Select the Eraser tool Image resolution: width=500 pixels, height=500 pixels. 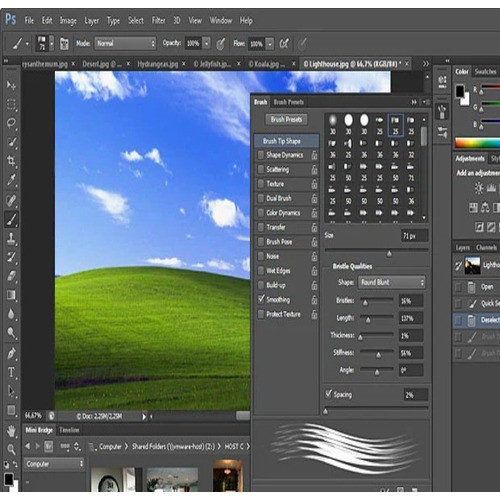[11, 276]
